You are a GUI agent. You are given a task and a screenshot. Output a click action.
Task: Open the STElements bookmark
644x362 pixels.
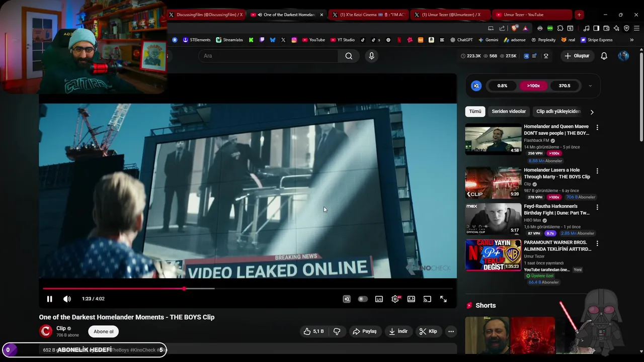pyautogui.click(x=197, y=40)
